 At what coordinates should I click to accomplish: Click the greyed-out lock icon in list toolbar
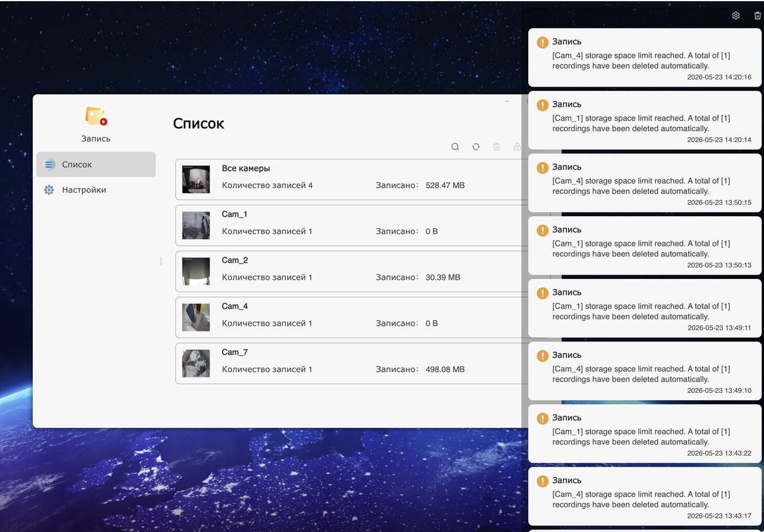coord(517,146)
